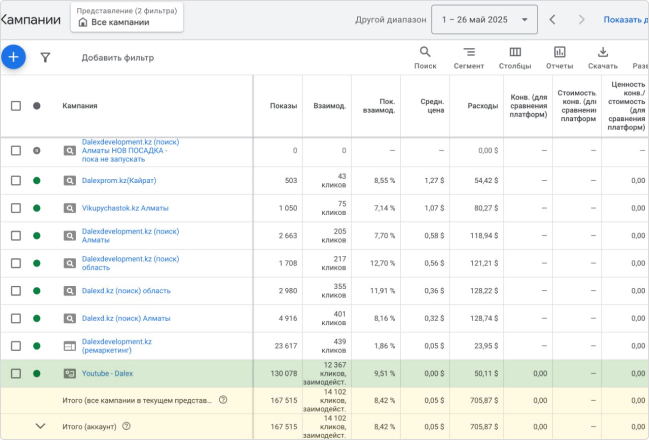Screen dimensions: 649x440
Task: Click the Добавить фильтр field
Action: click(x=118, y=58)
